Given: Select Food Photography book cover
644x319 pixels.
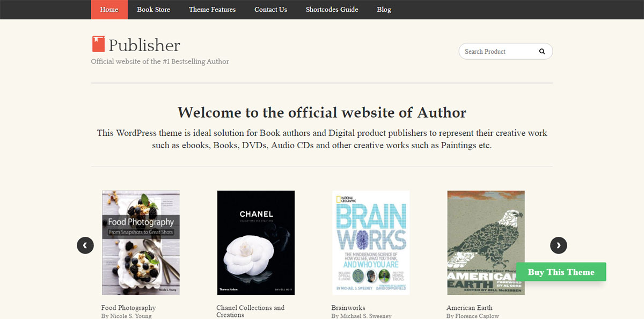Looking at the screenshot, I should (141, 243).
